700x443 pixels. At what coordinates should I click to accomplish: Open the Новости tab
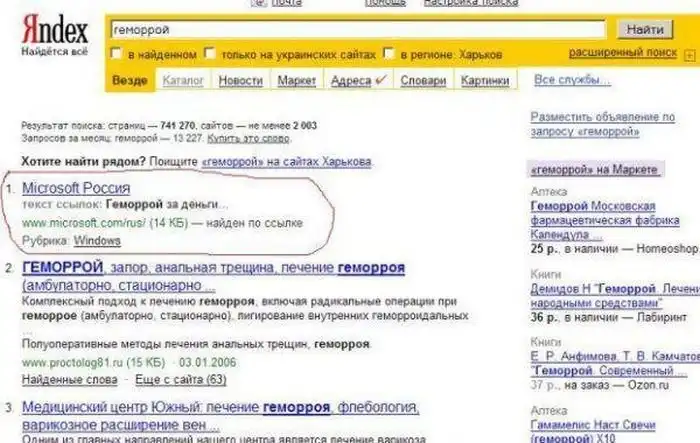click(240, 80)
